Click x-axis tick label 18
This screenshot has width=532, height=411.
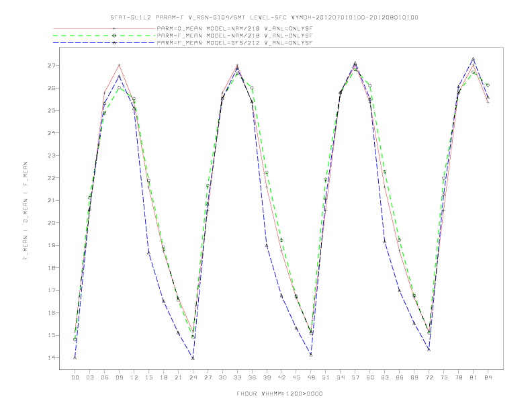coord(163,377)
